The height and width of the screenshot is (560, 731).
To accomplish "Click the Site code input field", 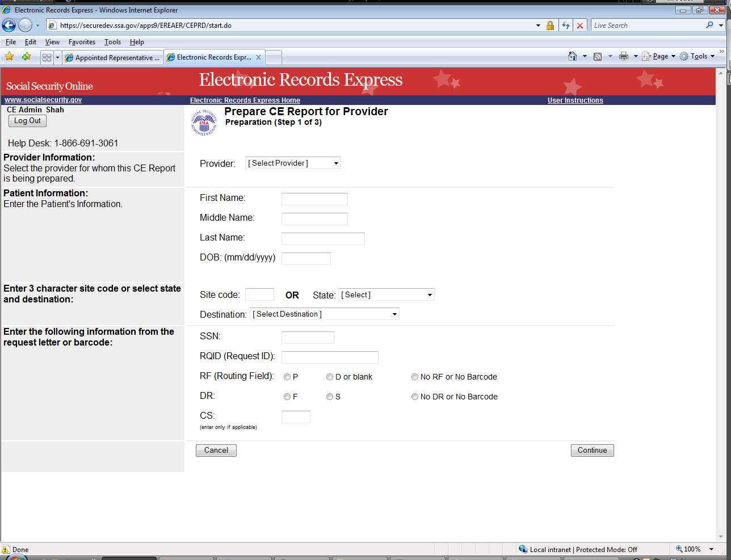I will pos(259,294).
